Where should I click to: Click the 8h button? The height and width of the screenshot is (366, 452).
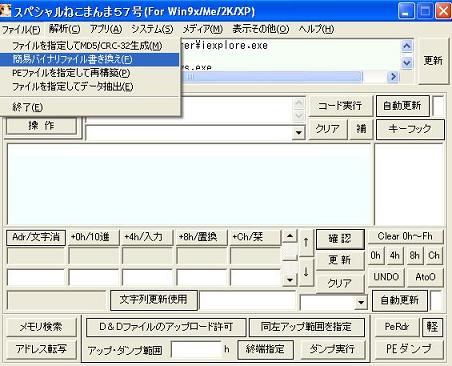(414, 256)
